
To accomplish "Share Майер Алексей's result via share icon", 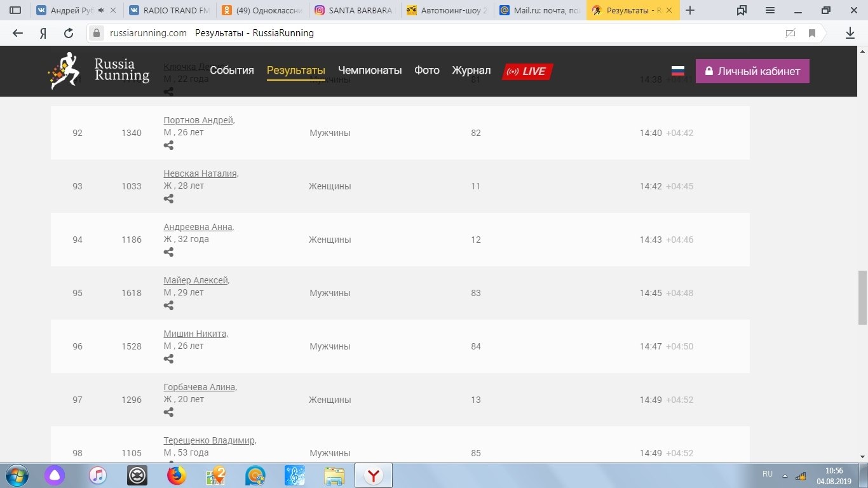I will pyautogui.click(x=168, y=306).
